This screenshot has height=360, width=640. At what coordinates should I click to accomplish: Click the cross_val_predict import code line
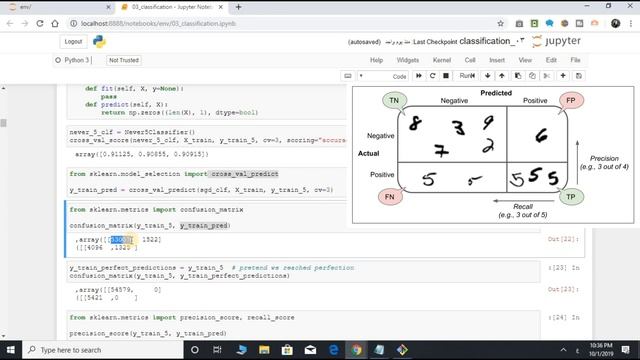pos(174,174)
